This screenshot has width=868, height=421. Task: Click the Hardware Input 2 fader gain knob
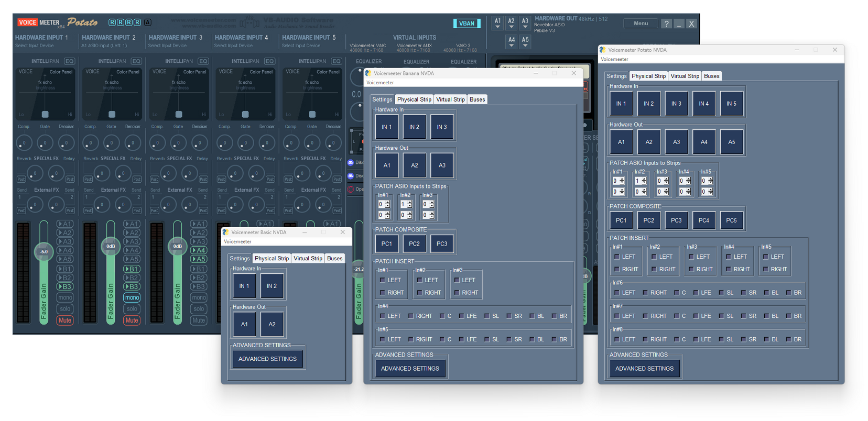click(x=111, y=246)
